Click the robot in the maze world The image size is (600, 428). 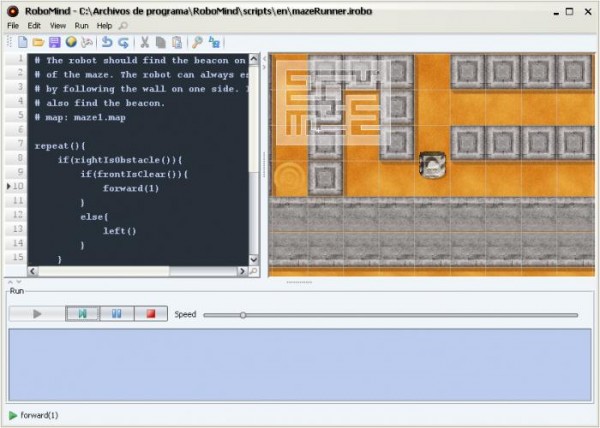click(432, 165)
